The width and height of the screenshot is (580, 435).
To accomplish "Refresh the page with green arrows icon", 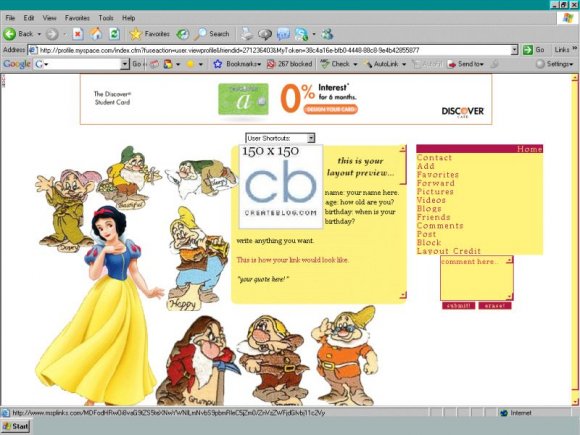I will click(114, 34).
